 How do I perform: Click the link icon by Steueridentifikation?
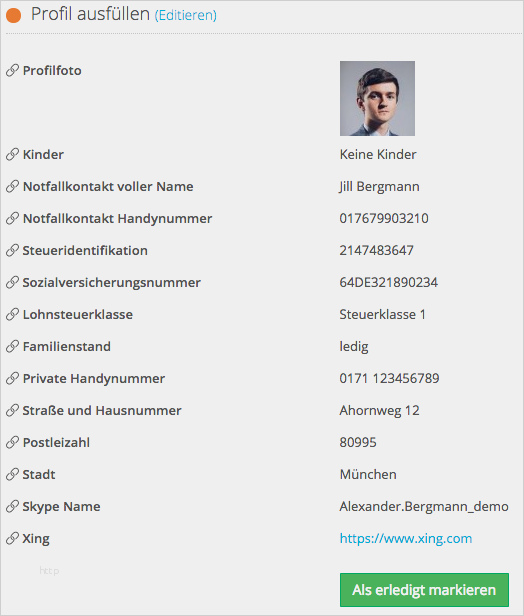(x=12, y=250)
